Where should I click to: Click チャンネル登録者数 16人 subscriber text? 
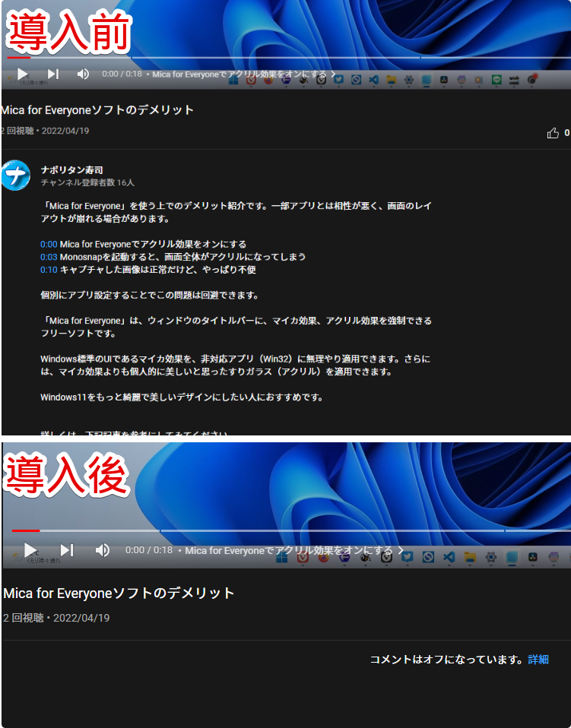87,182
